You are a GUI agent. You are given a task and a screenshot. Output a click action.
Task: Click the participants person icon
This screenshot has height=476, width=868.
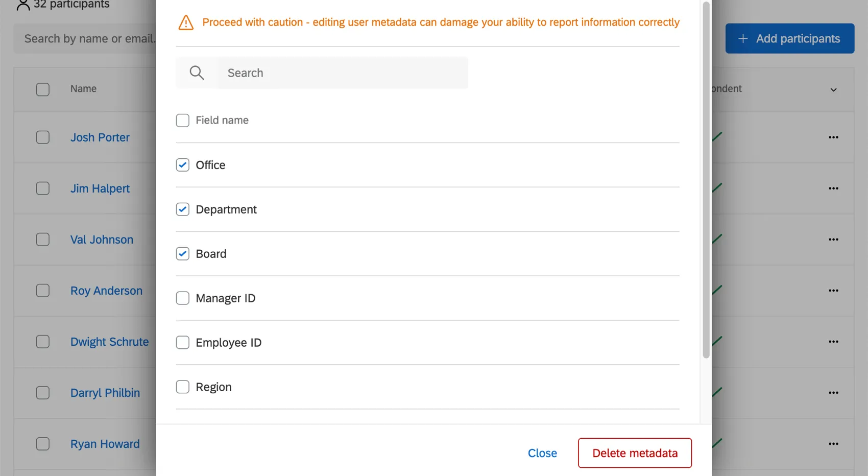22,4
